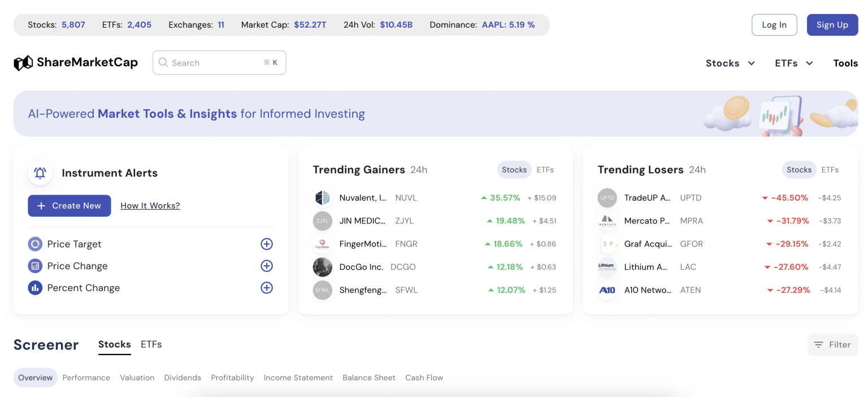
Task: Select the Stocks pill in Trending Gainers
Action: 514,170
